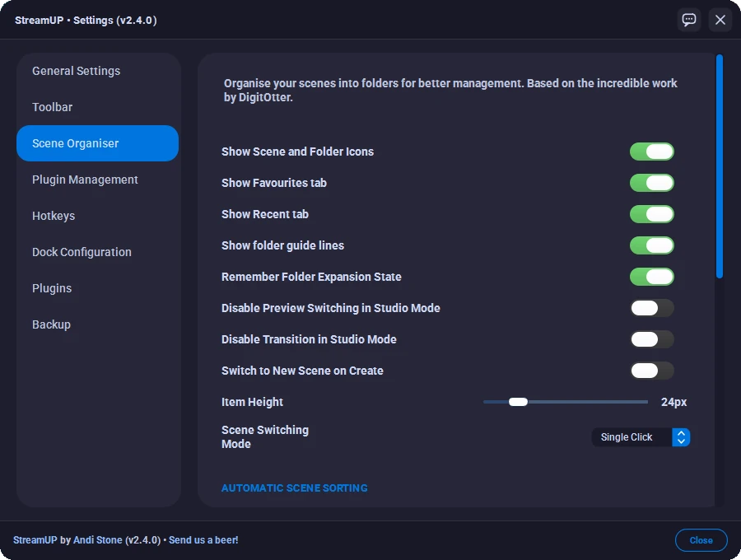
Task: Open the Andi Stone link
Action: coord(98,540)
